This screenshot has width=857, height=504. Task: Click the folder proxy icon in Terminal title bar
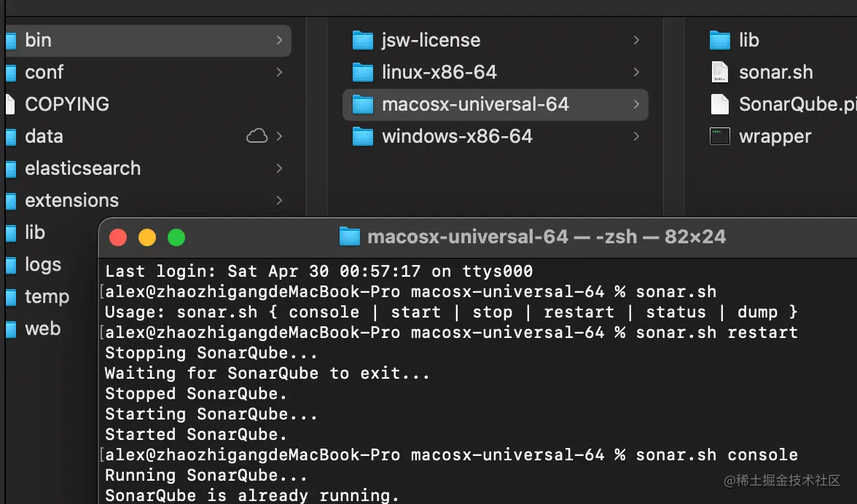pyautogui.click(x=350, y=237)
